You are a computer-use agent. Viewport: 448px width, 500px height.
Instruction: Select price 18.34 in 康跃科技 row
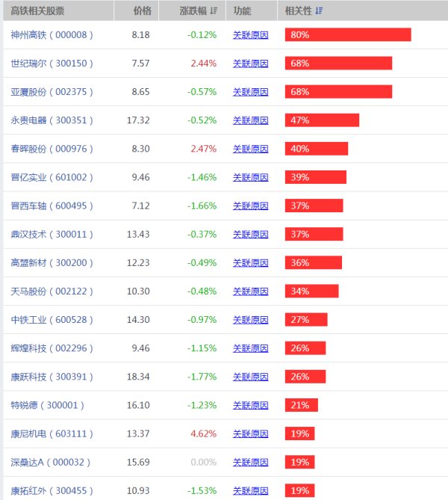click(138, 377)
